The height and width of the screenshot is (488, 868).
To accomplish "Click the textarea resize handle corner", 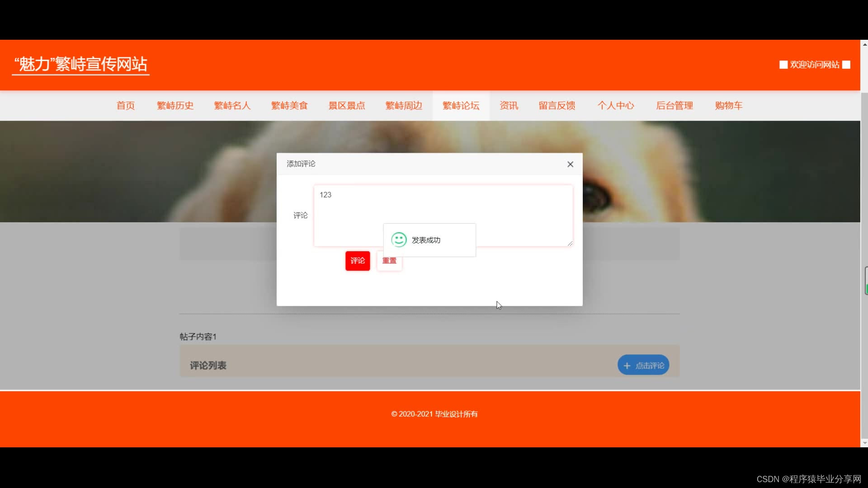I will pos(570,243).
